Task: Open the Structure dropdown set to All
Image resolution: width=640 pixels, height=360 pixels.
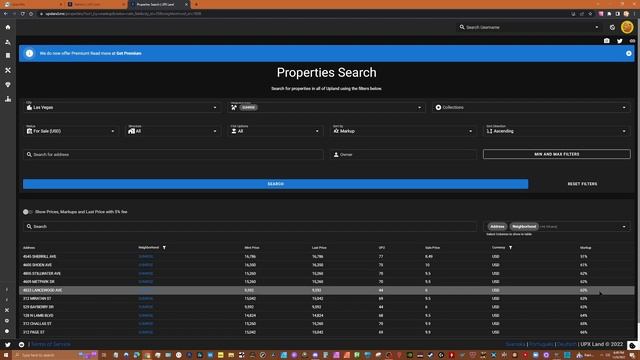Action: (173, 131)
